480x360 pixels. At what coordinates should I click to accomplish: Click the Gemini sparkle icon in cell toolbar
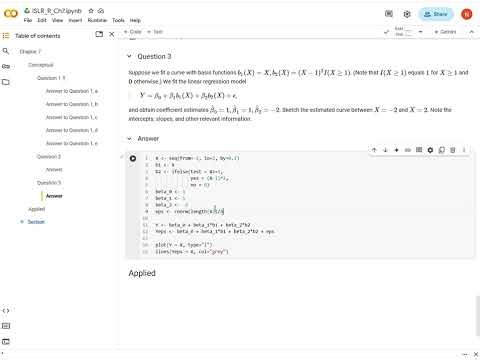coord(396,150)
